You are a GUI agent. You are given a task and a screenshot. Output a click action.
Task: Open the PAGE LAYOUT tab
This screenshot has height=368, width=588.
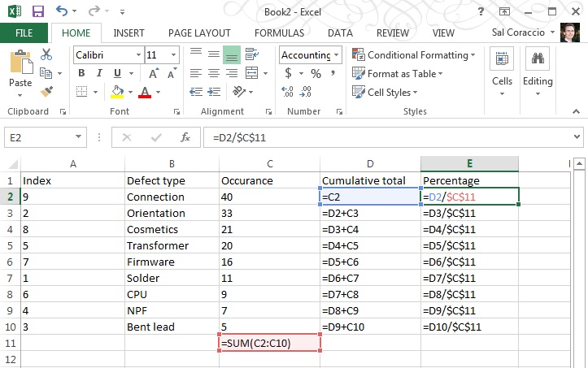coord(199,33)
